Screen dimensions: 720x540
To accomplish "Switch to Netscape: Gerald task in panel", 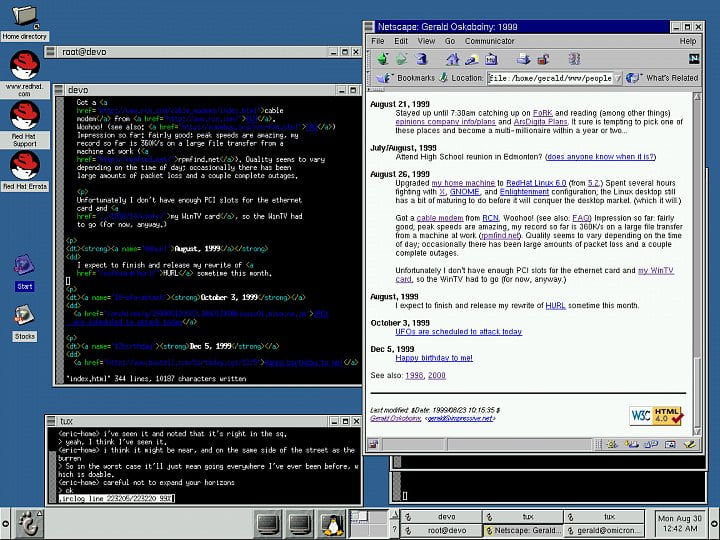I will (523, 530).
